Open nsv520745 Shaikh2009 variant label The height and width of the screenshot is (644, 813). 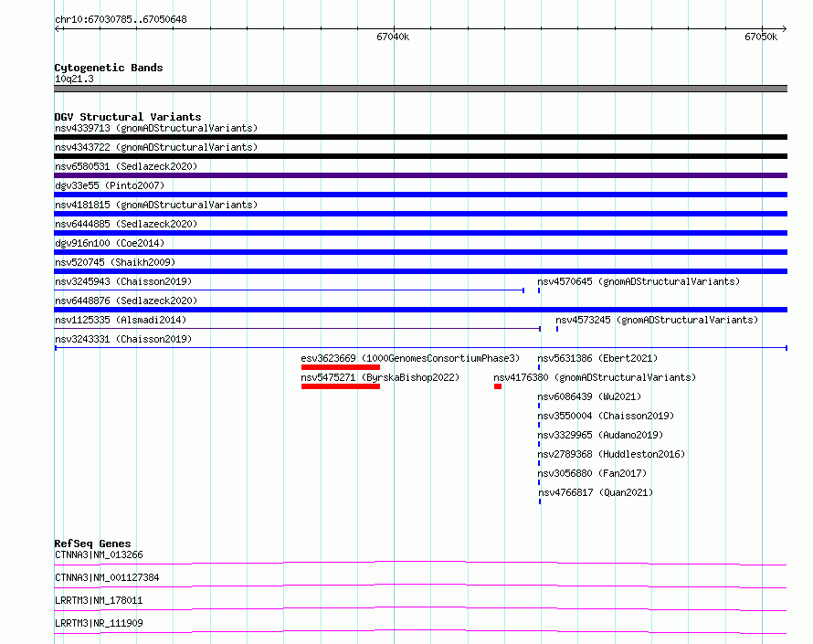(x=115, y=262)
